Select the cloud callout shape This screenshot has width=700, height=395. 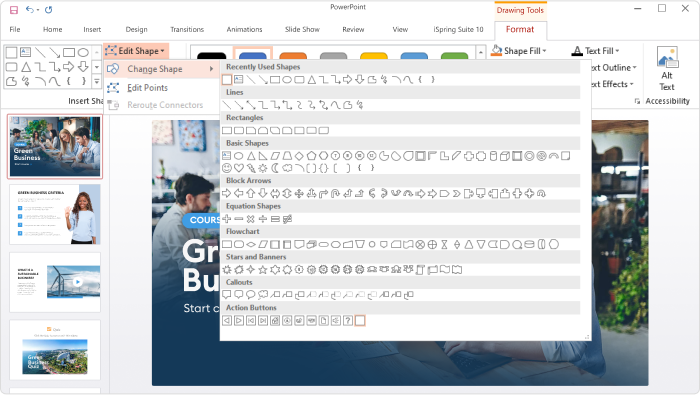point(263,295)
